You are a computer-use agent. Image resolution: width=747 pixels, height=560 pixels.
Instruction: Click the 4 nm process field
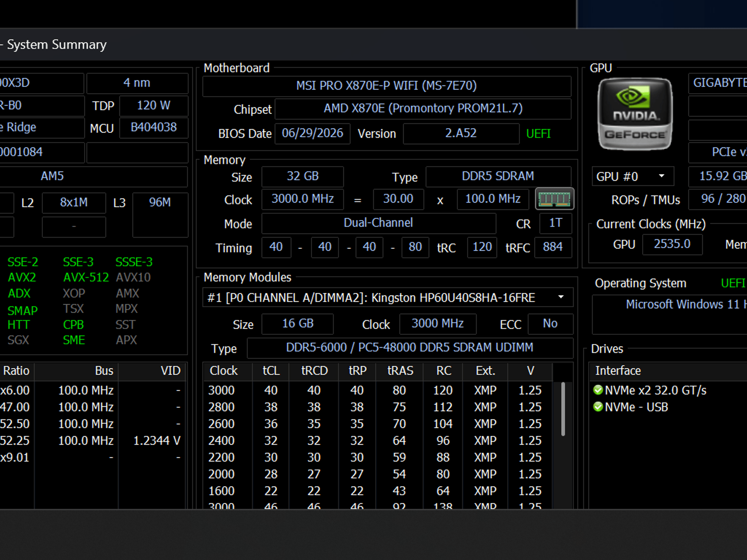tap(137, 83)
